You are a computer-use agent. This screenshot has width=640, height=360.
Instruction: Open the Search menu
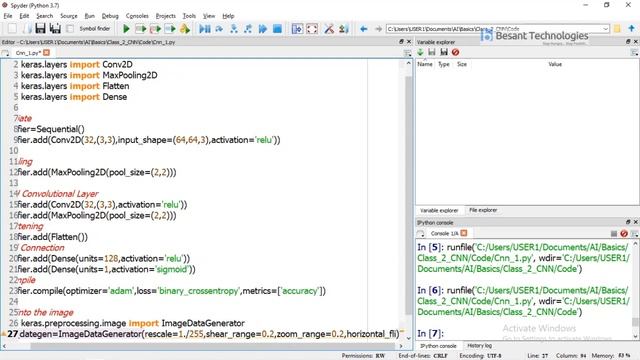44,16
